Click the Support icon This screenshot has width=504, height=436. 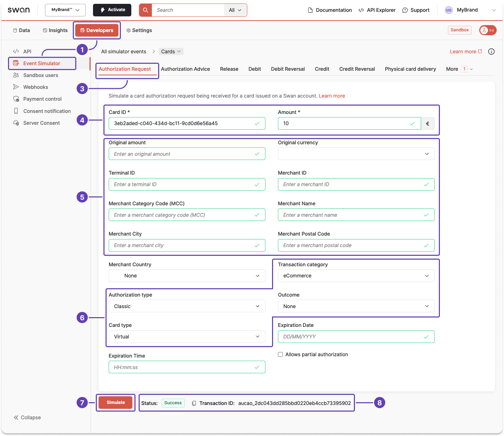pos(405,10)
